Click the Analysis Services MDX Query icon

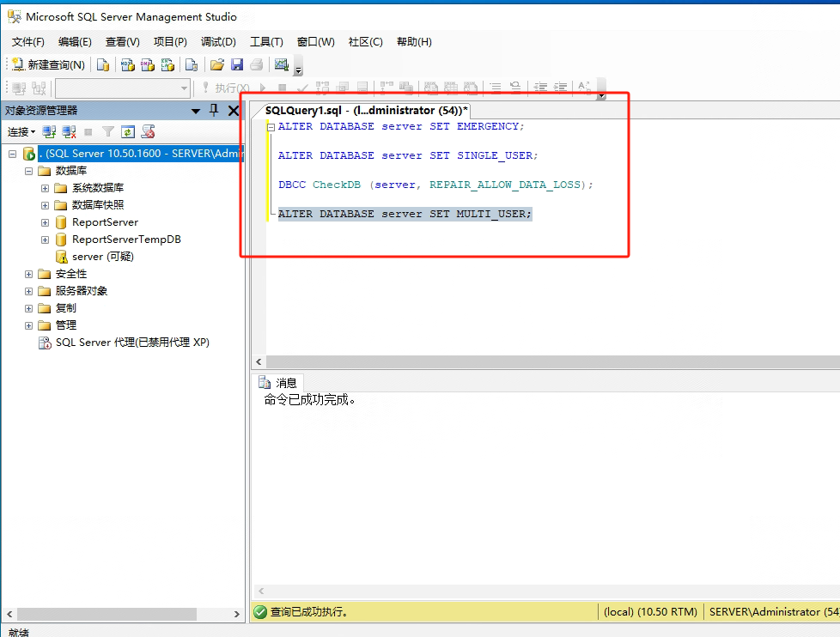click(127, 64)
